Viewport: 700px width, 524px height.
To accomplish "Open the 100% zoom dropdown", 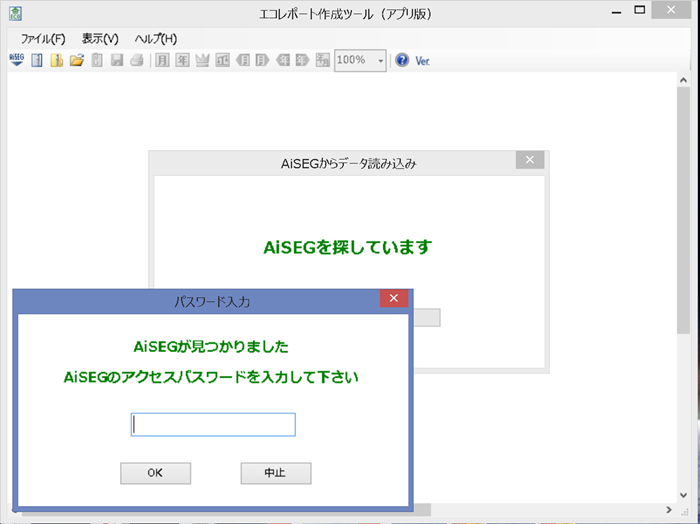I will coord(381,61).
